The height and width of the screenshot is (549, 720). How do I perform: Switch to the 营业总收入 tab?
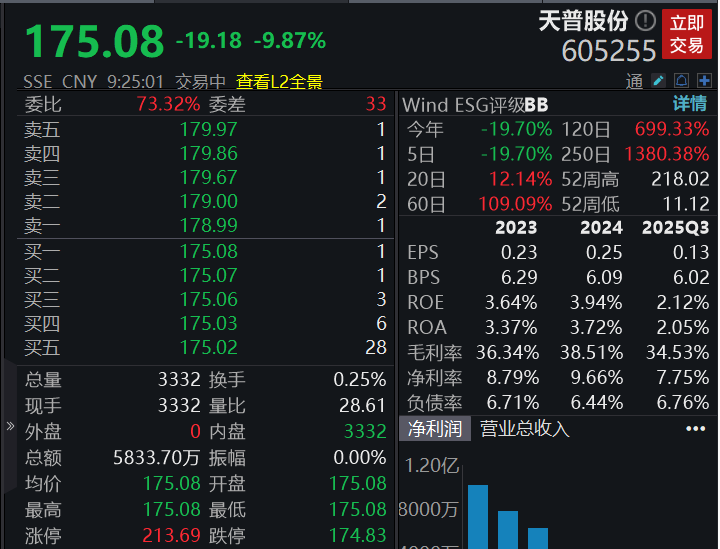(x=525, y=429)
